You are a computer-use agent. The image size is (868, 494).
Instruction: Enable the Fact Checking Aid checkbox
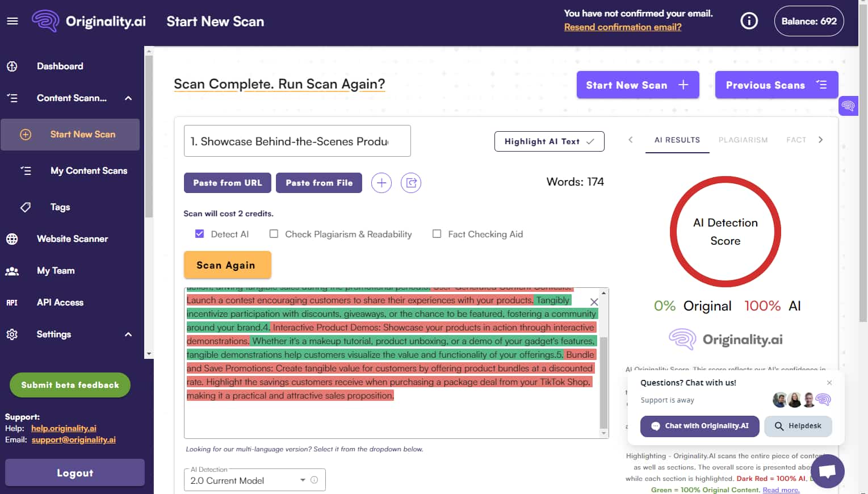click(x=437, y=233)
